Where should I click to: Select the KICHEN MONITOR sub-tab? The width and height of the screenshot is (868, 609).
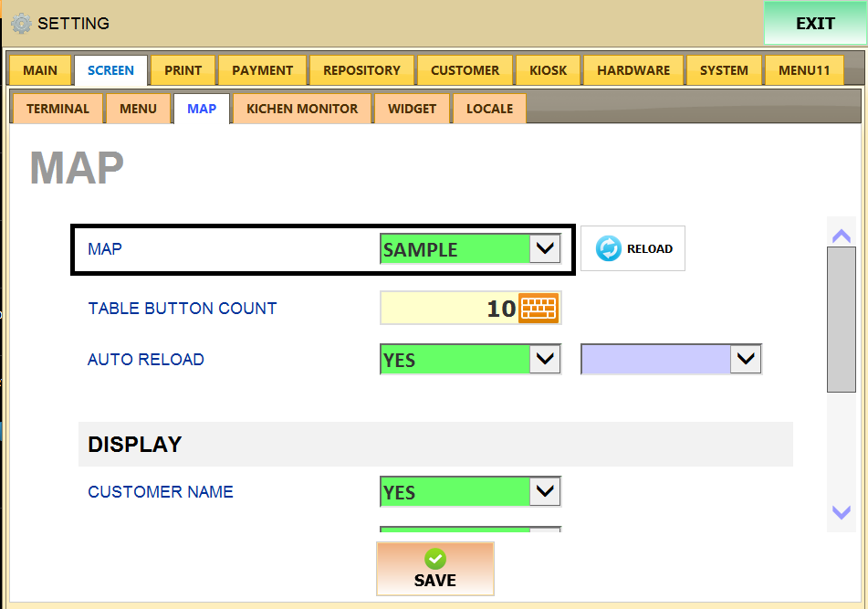click(x=302, y=109)
